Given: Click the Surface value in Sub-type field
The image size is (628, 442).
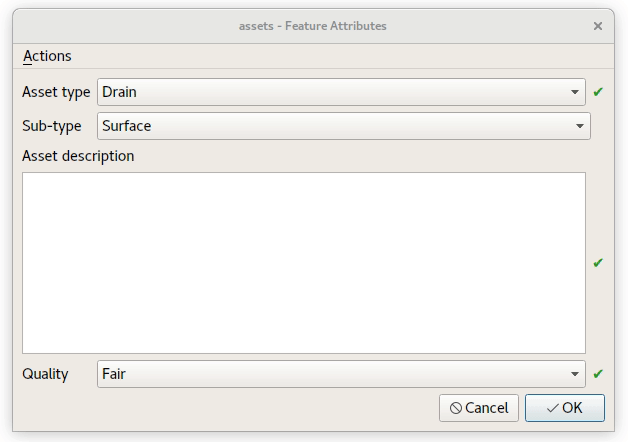Looking at the screenshot, I should point(127,126).
